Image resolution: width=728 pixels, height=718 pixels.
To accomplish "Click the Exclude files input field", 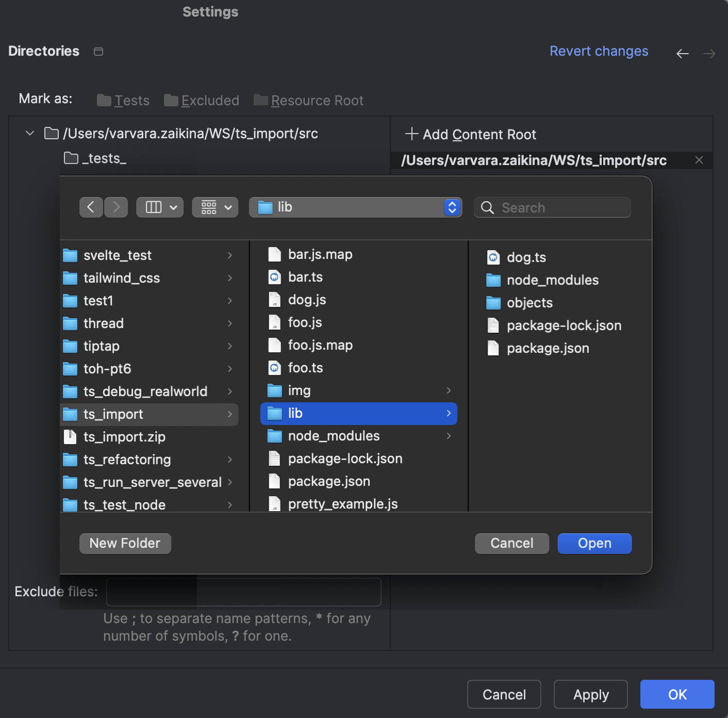I will [243, 592].
